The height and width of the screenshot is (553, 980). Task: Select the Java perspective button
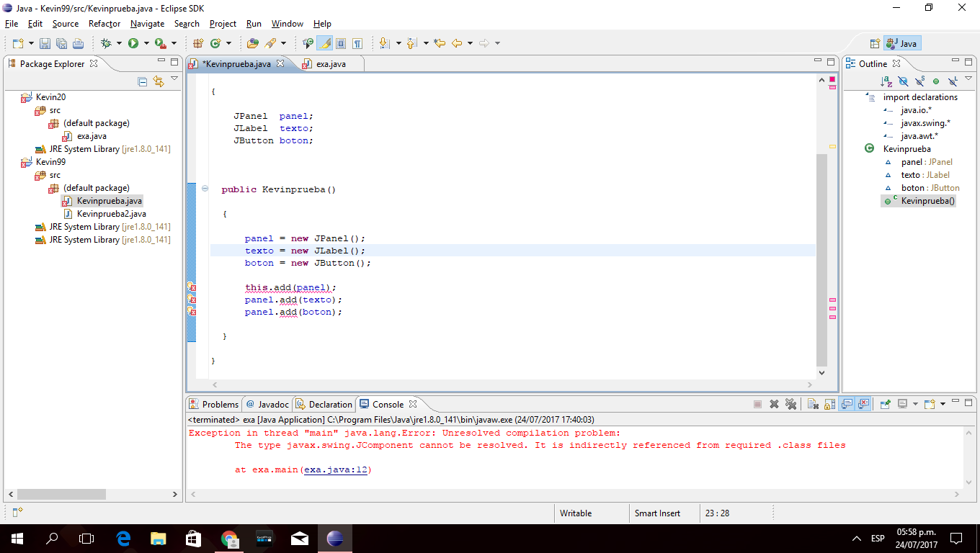pyautogui.click(x=902, y=43)
